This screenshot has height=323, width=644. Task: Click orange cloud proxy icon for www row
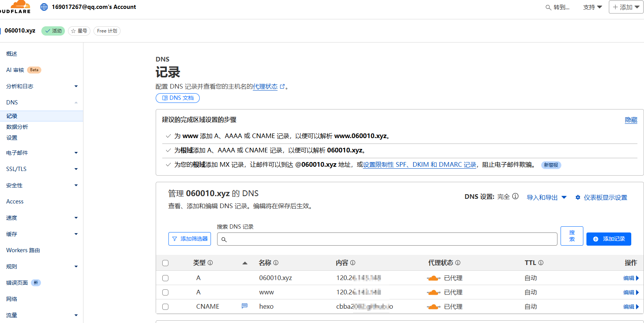tap(433, 292)
